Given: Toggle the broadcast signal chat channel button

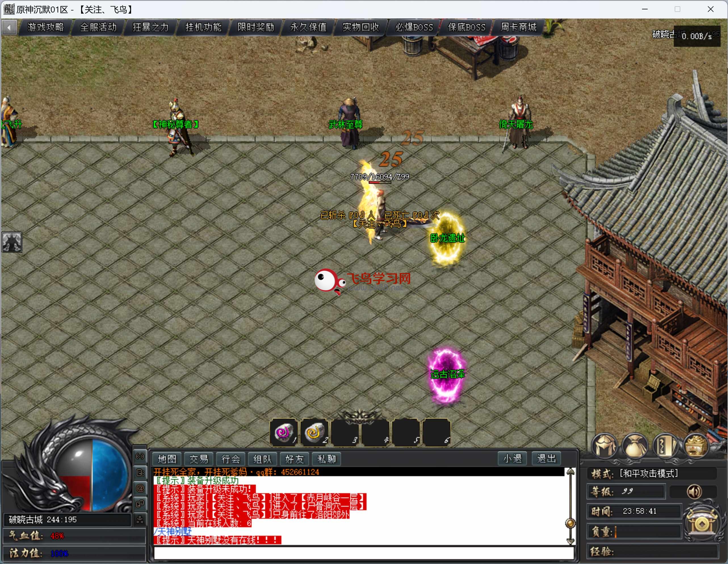Looking at the screenshot, I should coord(140,456).
